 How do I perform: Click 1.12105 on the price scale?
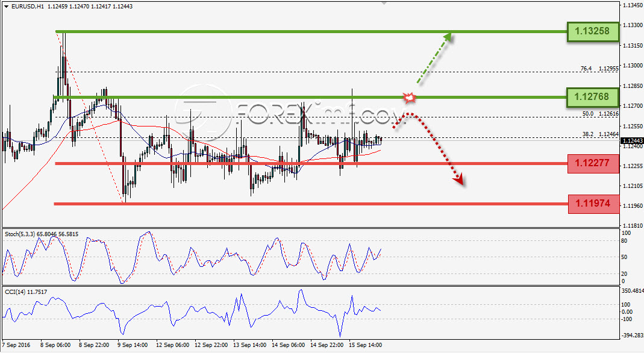coord(633,186)
